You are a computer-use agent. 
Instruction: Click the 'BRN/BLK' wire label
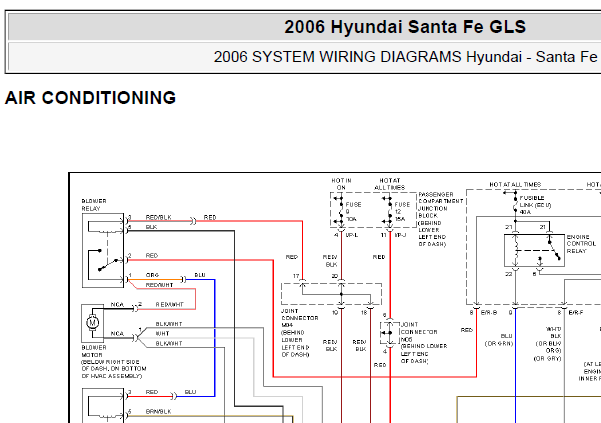click(158, 412)
